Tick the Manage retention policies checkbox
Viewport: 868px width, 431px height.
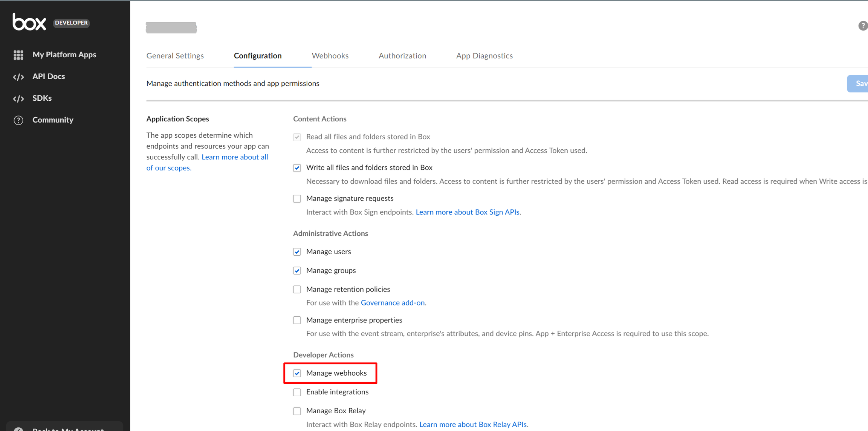point(297,290)
